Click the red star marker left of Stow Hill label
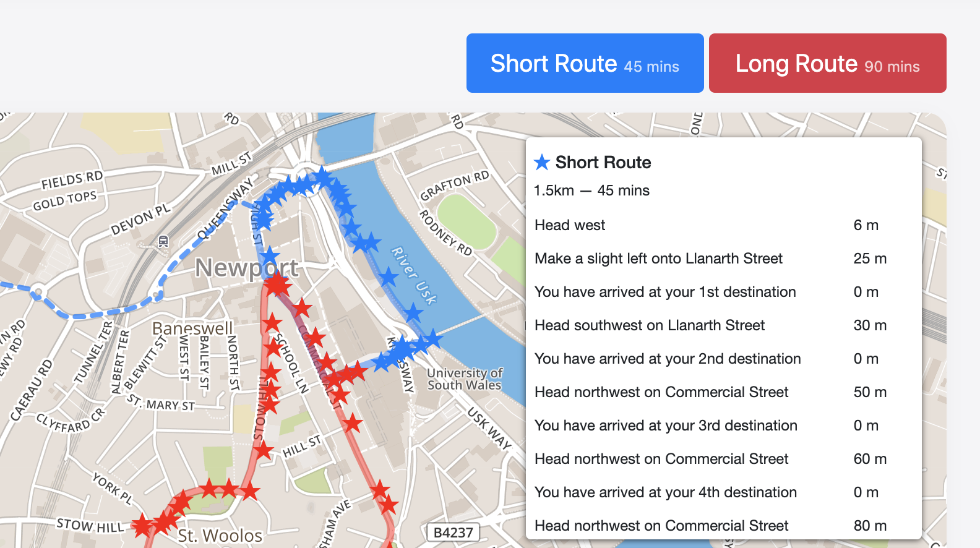The image size is (980, 548). (x=142, y=526)
